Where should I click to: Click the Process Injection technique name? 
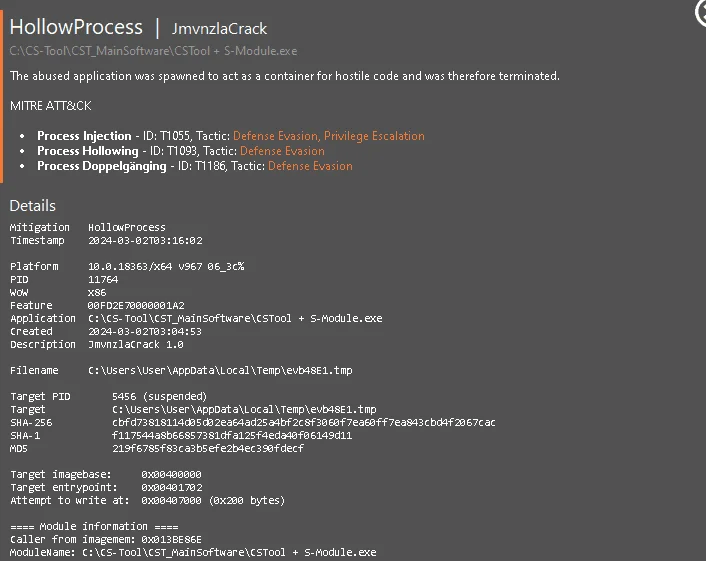coord(84,136)
